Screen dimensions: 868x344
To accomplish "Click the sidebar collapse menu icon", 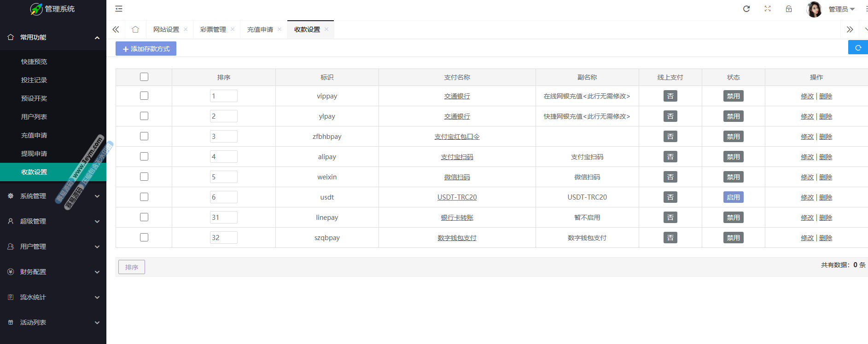I will point(119,9).
